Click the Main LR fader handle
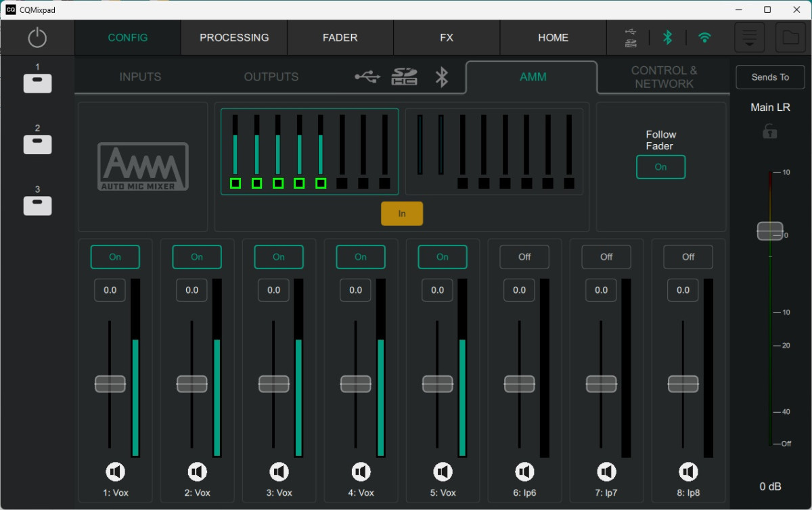The width and height of the screenshot is (812, 510). coord(770,231)
